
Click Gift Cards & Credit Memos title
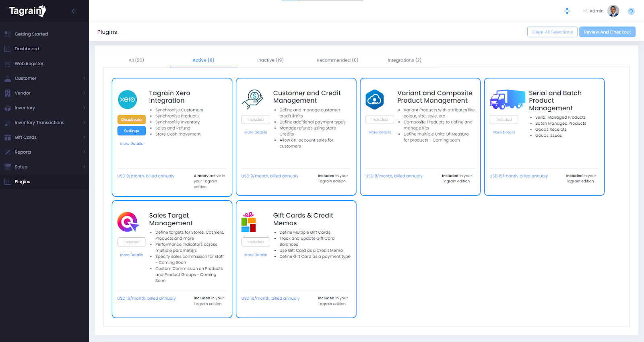303,219
